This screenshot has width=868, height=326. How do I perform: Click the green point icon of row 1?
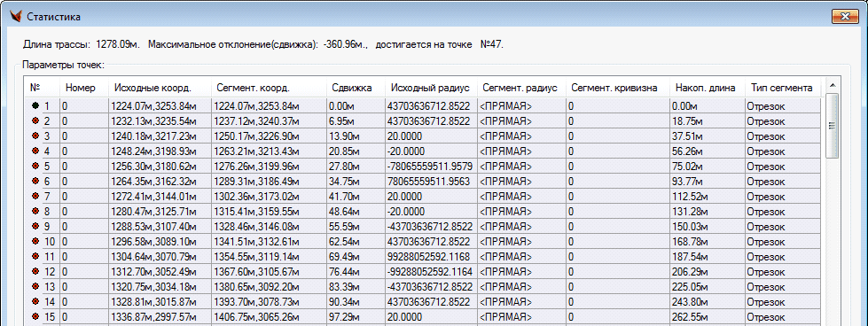pos(35,105)
